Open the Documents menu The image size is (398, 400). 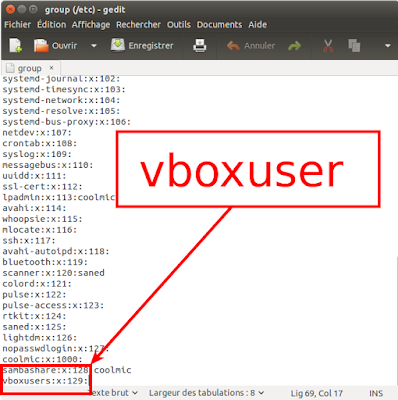[x=219, y=25]
